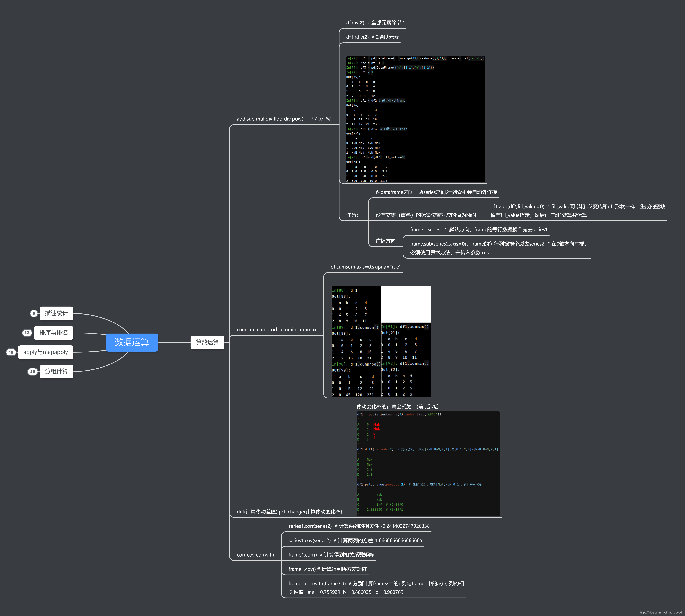685x616 pixels.
Task: Click the frame.sub(series2,axis=0) note
Action: coord(498,248)
